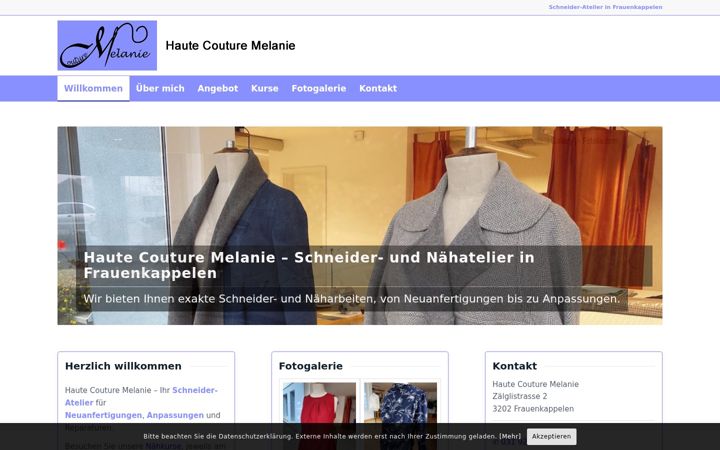
Task: Click the hero banner image with coats
Action: 360,225
